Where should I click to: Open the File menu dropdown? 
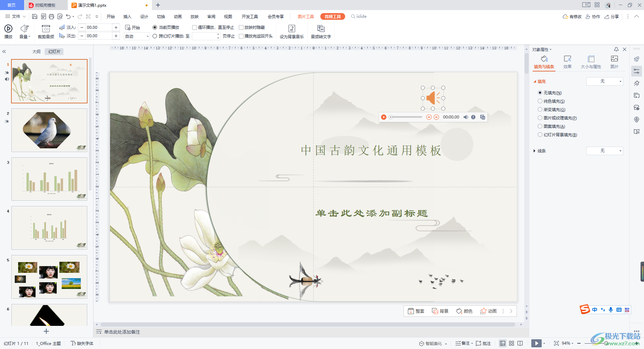tap(15, 16)
